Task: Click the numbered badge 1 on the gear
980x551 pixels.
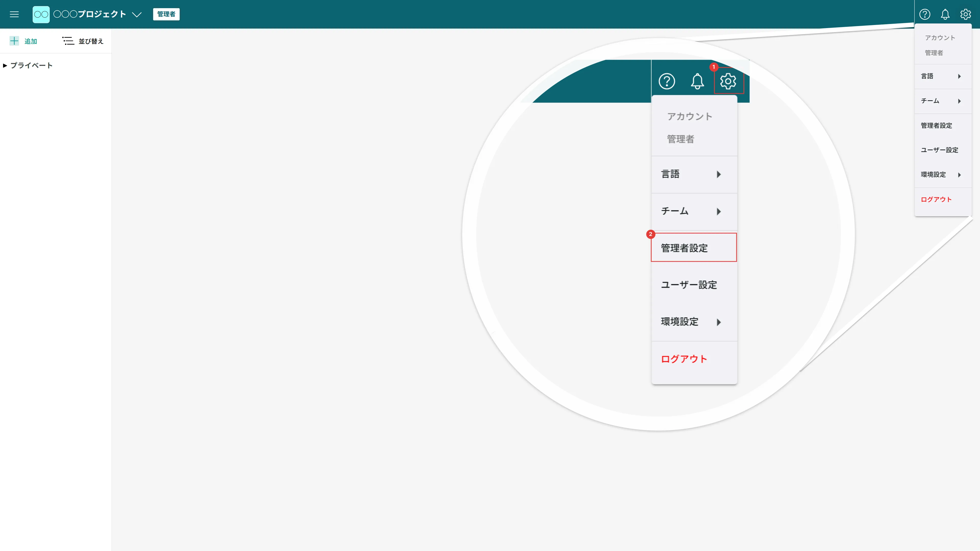Action: pos(714,67)
